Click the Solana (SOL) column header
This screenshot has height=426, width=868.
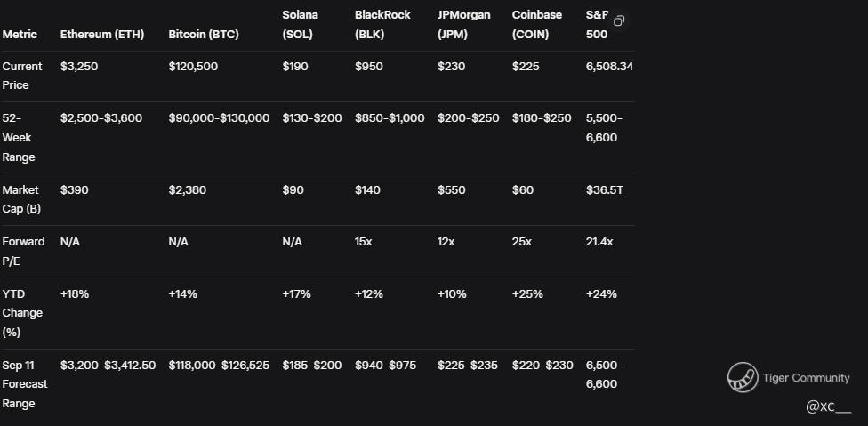click(x=301, y=25)
